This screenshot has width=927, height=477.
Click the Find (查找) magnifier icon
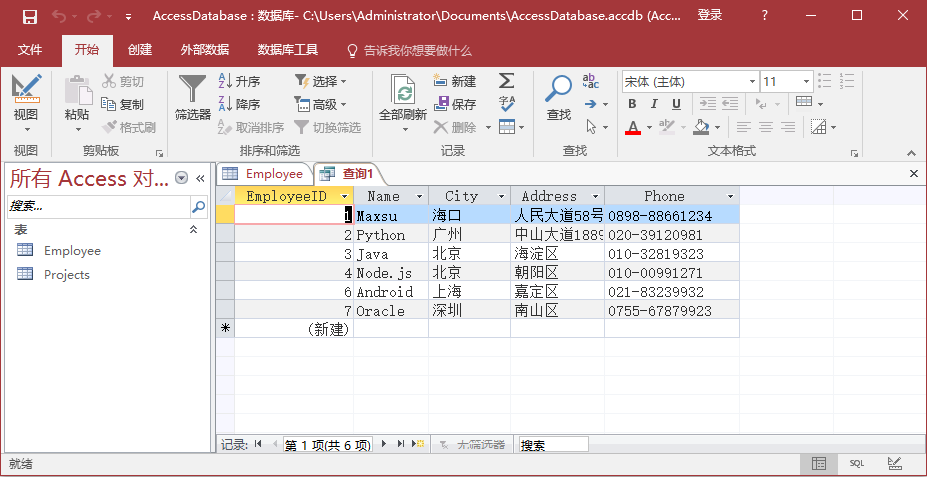[x=558, y=90]
